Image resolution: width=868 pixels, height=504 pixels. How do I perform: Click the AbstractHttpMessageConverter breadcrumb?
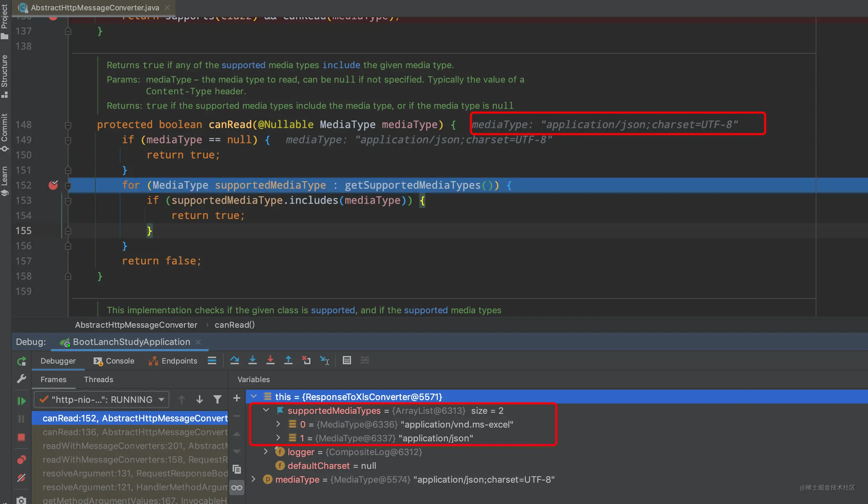(136, 325)
